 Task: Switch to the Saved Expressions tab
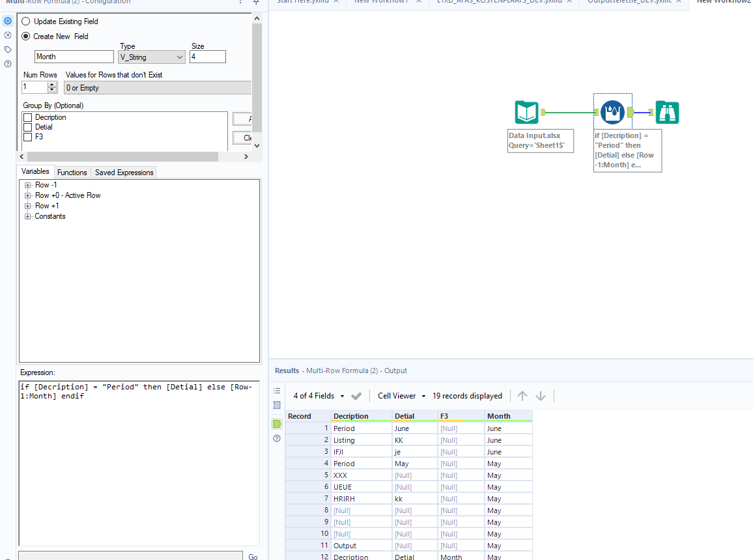point(124,173)
